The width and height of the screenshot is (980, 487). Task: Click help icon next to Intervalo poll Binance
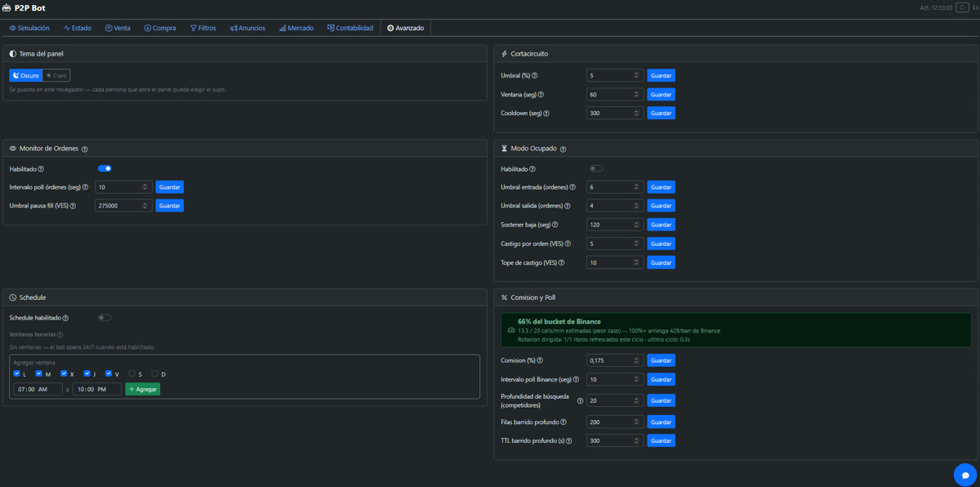[576, 379]
